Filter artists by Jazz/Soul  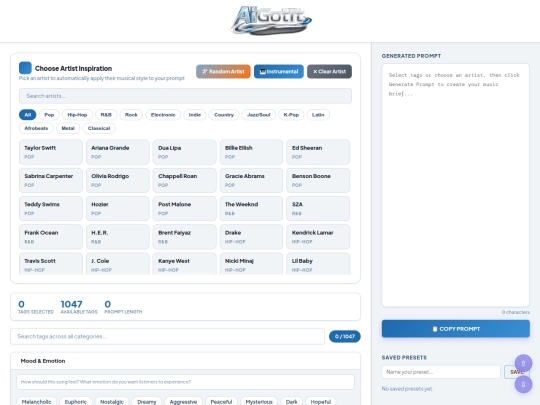[x=259, y=115]
